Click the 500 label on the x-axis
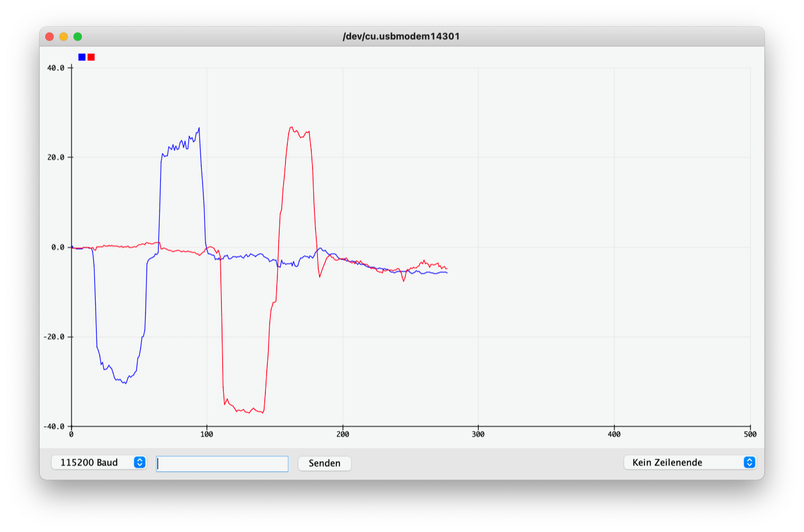 pos(749,434)
